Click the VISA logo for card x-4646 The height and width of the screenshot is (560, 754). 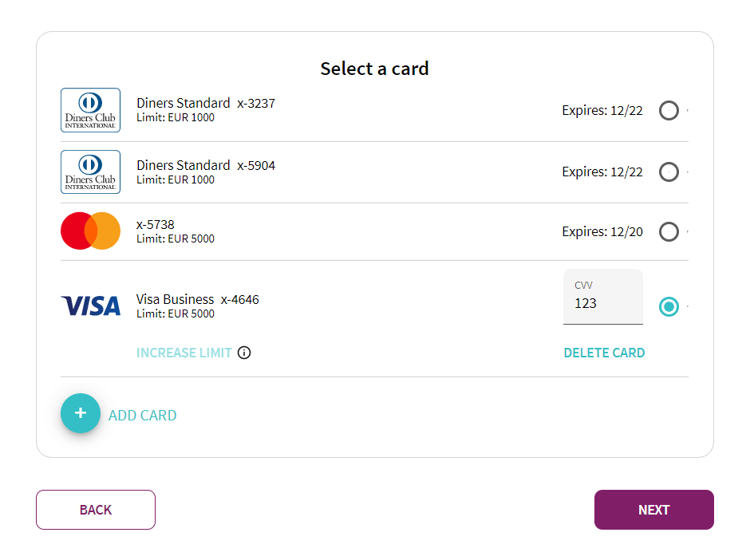[90, 306]
